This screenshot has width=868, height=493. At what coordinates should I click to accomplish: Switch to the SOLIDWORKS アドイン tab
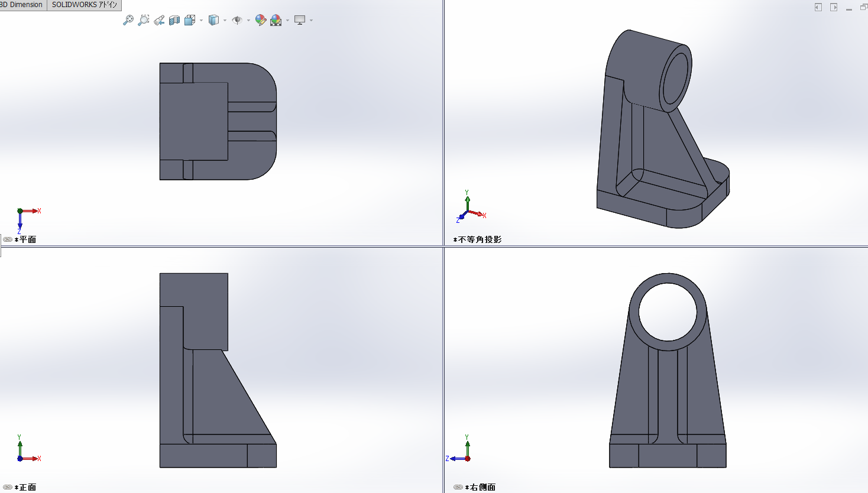(x=85, y=5)
